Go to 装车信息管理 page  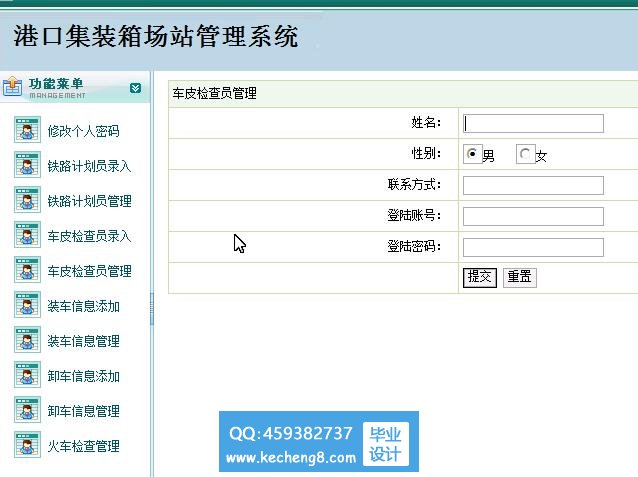tap(83, 341)
